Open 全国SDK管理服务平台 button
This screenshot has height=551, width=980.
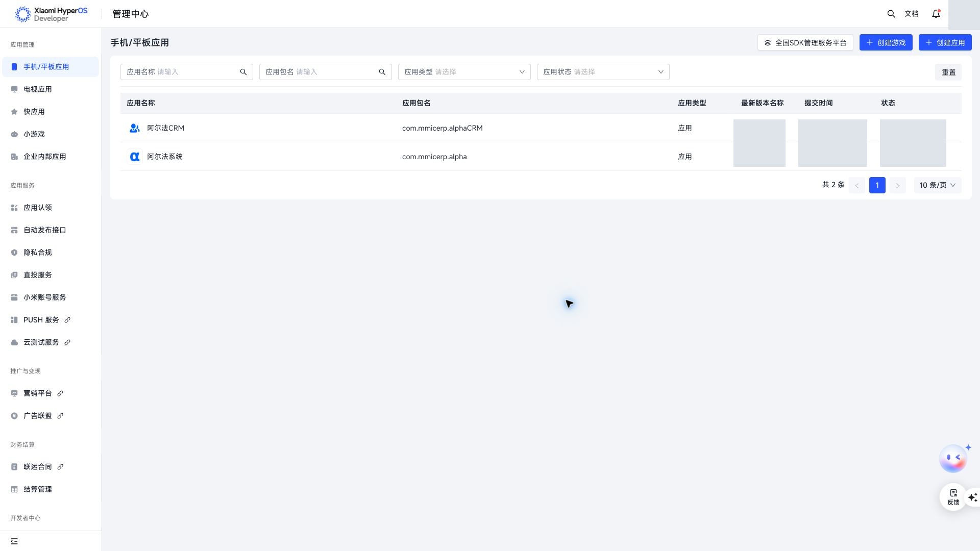tap(805, 43)
